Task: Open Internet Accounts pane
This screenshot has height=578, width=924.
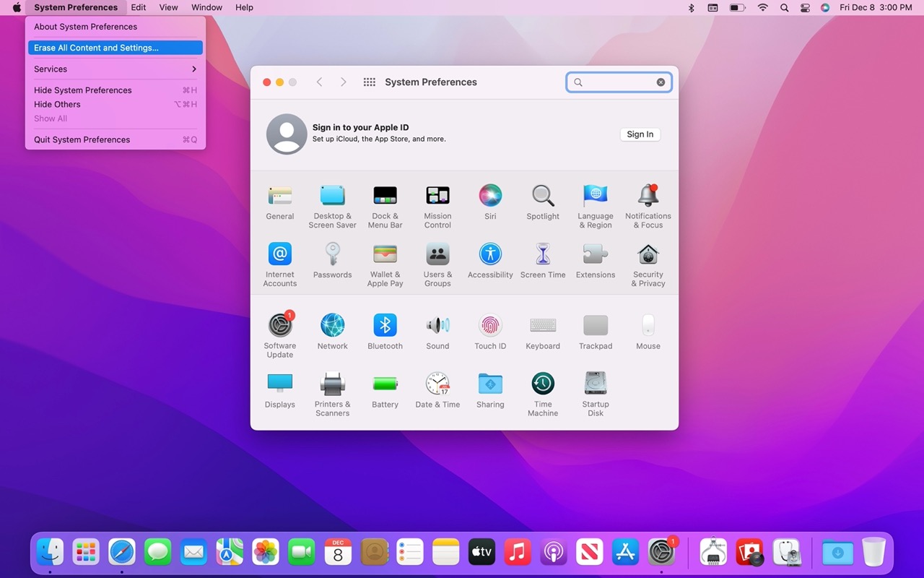Action: (280, 264)
